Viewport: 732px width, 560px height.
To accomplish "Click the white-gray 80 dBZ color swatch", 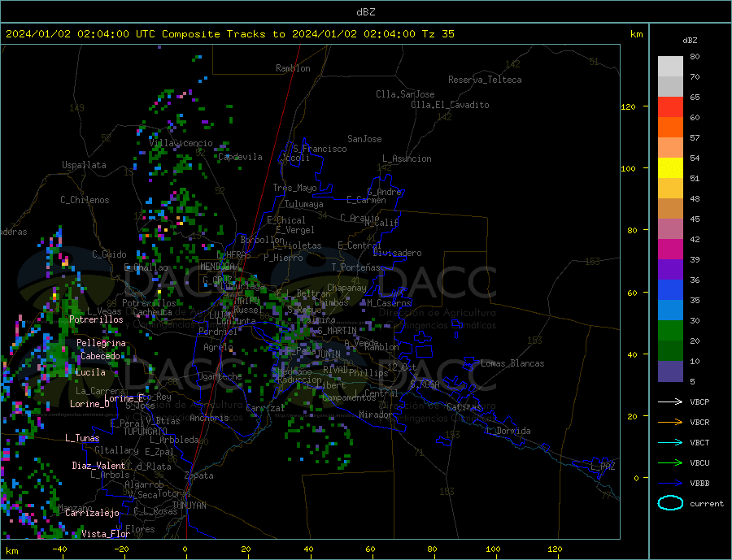I will coord(670,67).
